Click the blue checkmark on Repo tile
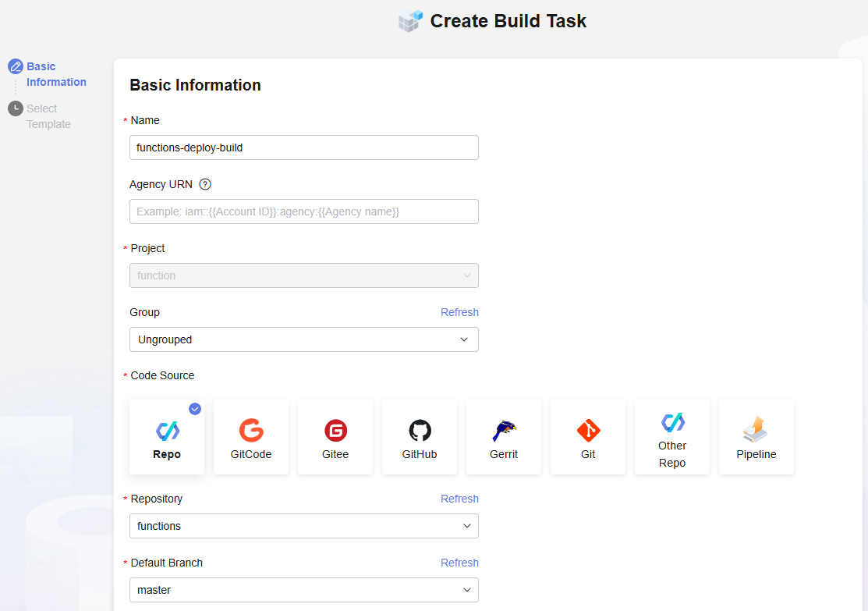The width and height of the screenshot is (868, 611). click(195, 408)
